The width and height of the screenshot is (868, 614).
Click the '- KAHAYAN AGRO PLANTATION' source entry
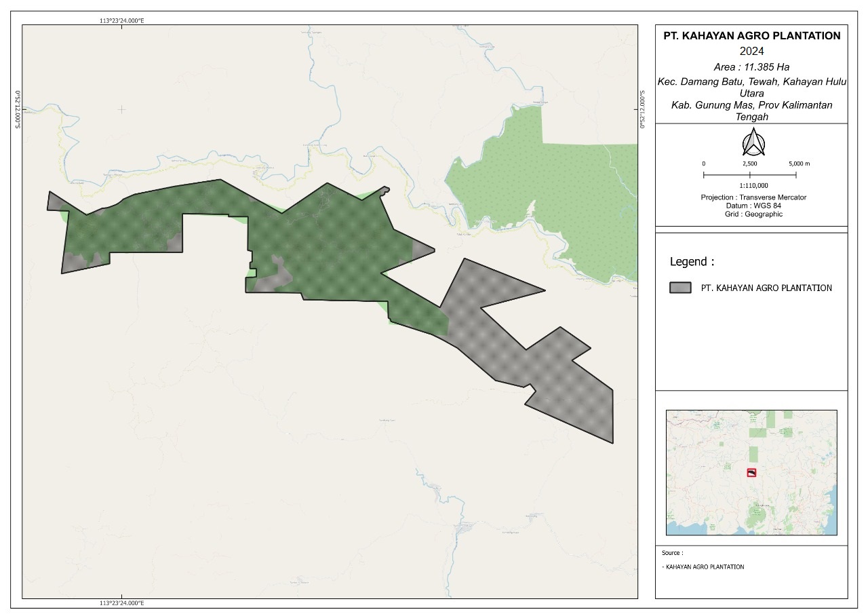click(703, 567)
